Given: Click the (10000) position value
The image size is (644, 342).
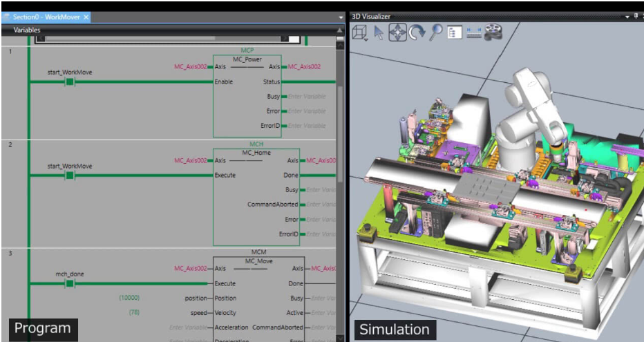Looking at the screenshot, I should (129, 298).
